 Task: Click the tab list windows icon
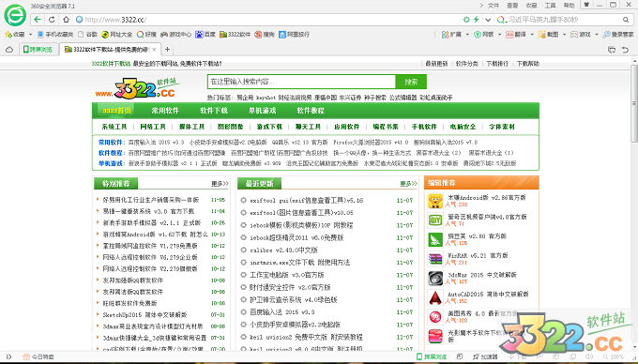612,50
